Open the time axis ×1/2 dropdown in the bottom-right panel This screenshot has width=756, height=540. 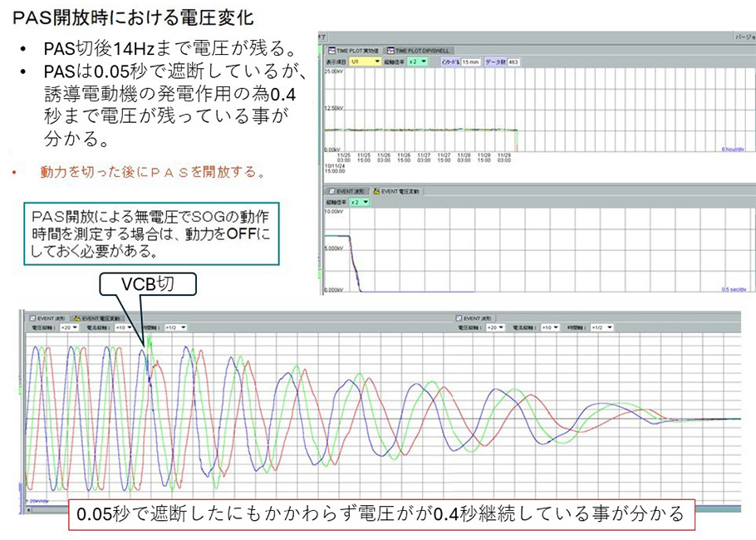(x=604, y=327)
